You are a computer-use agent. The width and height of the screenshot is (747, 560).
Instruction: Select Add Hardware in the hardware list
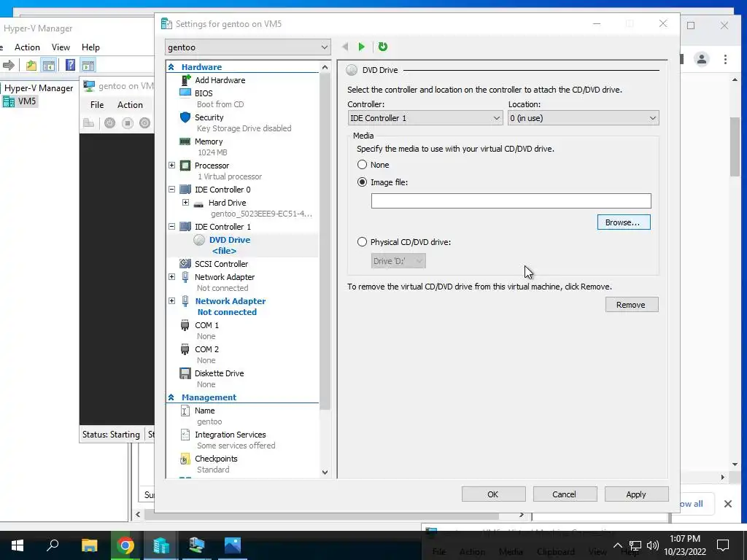point(220,80)
